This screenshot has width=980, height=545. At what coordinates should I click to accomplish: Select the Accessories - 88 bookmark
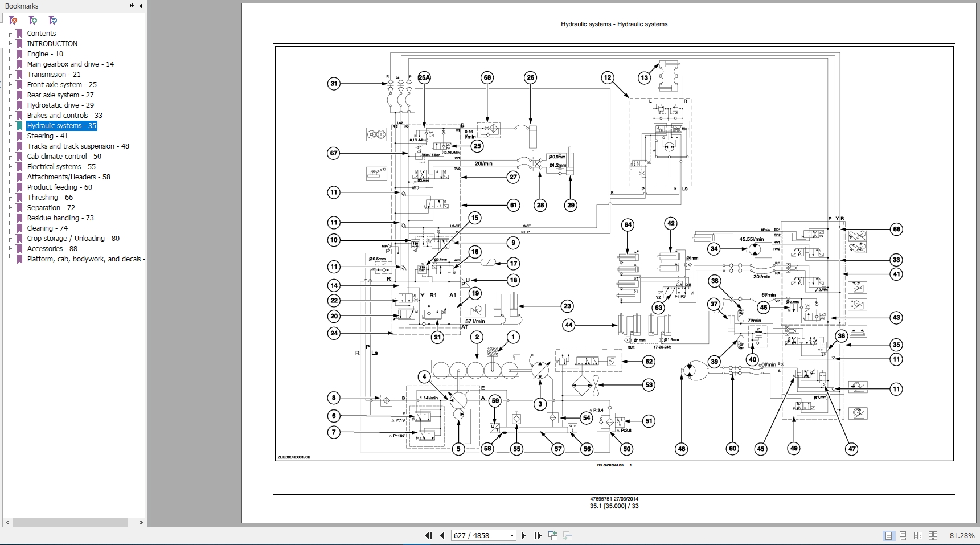(x=52, y=249)
